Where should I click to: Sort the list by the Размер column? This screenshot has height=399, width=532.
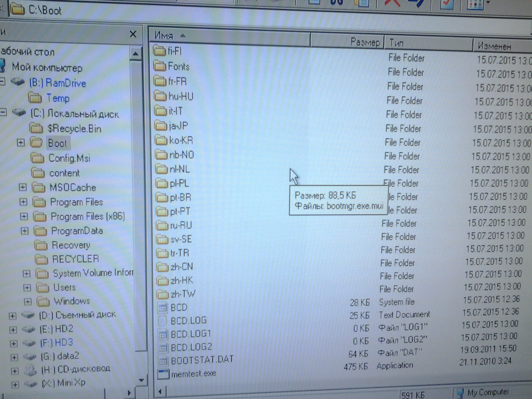pos(347,41)
